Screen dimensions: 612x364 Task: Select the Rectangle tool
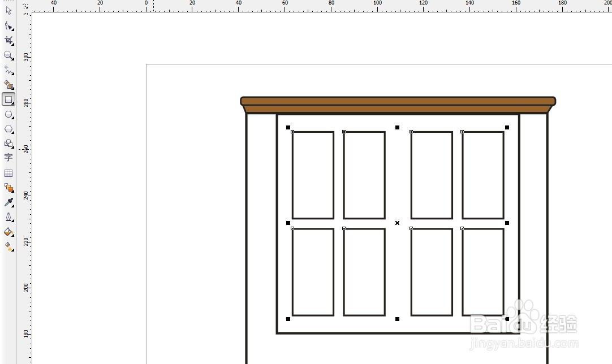click(8, 99)
